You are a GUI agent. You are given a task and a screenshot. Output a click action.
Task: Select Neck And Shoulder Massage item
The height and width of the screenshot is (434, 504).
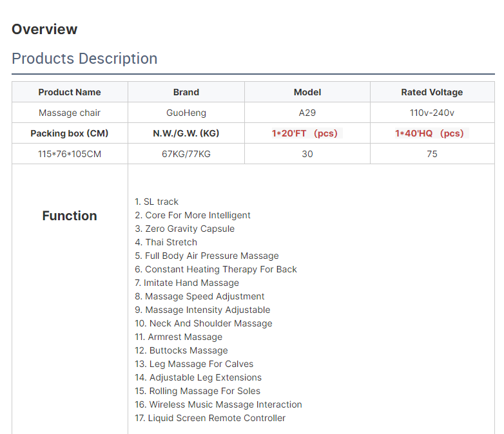click(204, 323)
